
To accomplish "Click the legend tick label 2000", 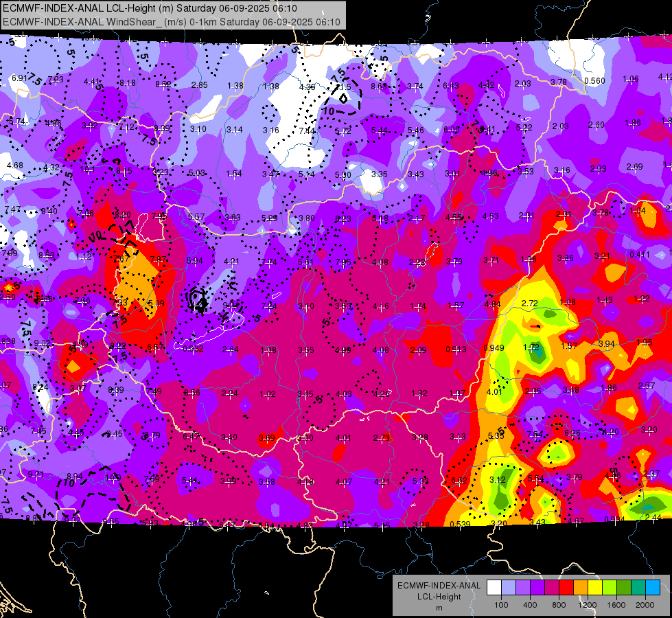I will 645,605.
